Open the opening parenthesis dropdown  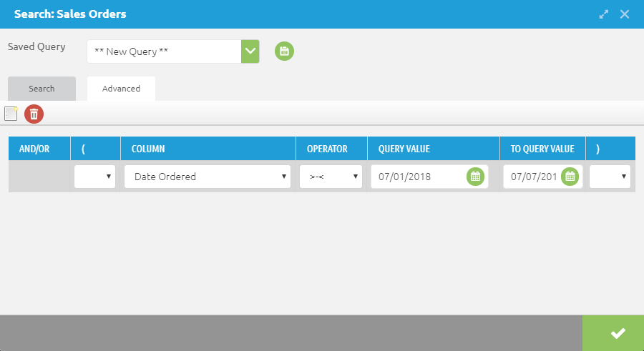coord(95,177)
